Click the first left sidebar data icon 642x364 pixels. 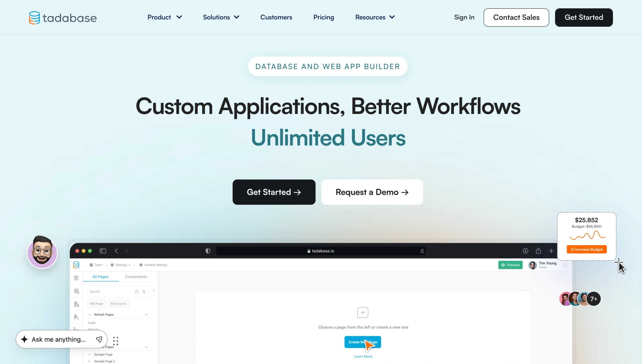tap(76, 278)
